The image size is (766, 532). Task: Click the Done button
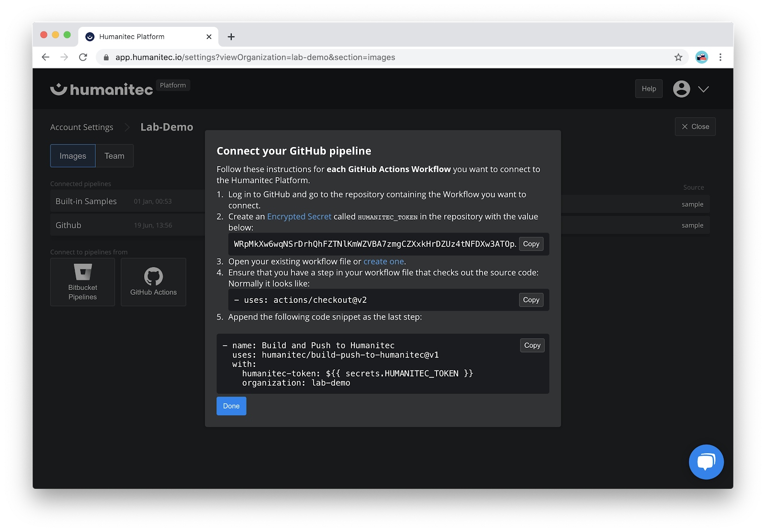click(231, 406)
